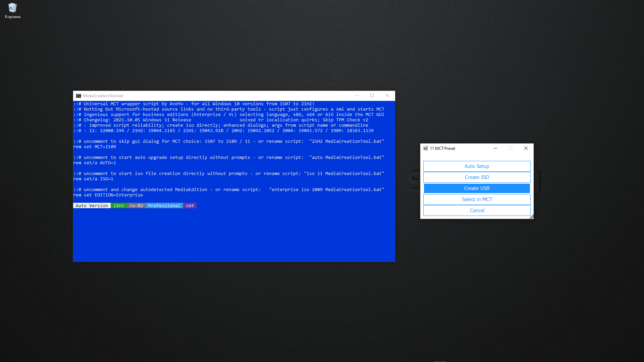Click the green '21H2' tag in console
Screen dimensions: 644x362
pyautogui.click(x=119, y=206)
